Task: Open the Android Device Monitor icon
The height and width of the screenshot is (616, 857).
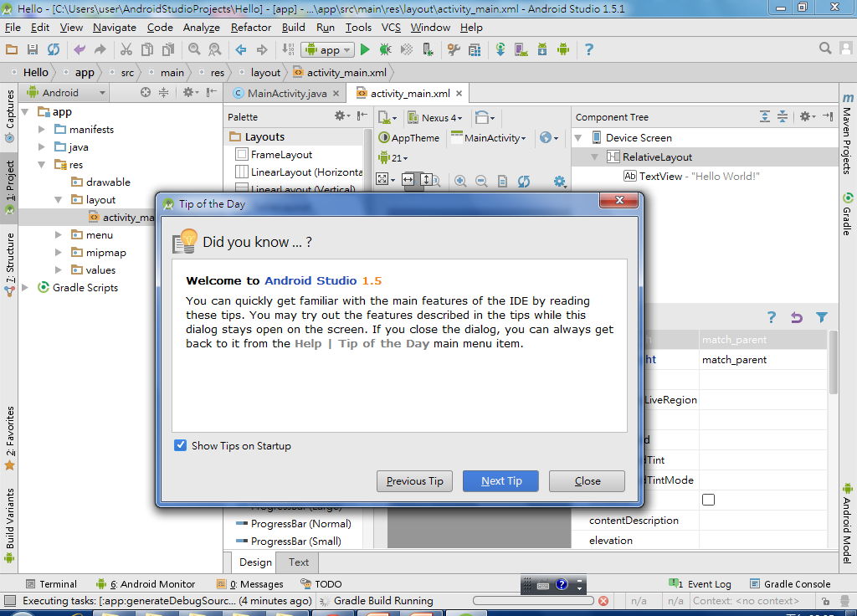Action: 563,49
